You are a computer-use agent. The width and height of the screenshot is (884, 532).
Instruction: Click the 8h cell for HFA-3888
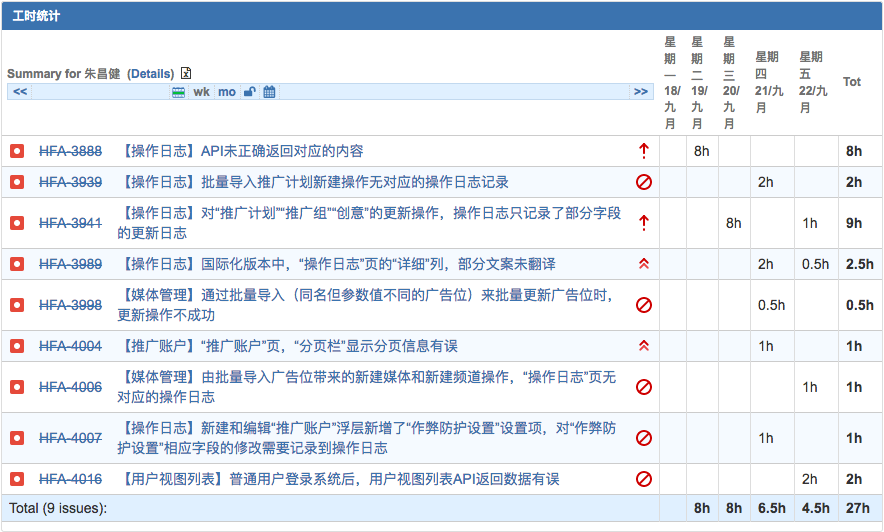(702, 151)
